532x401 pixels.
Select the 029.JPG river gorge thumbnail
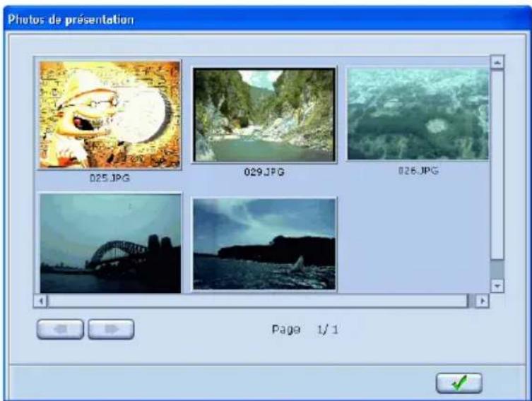point(264,115)
